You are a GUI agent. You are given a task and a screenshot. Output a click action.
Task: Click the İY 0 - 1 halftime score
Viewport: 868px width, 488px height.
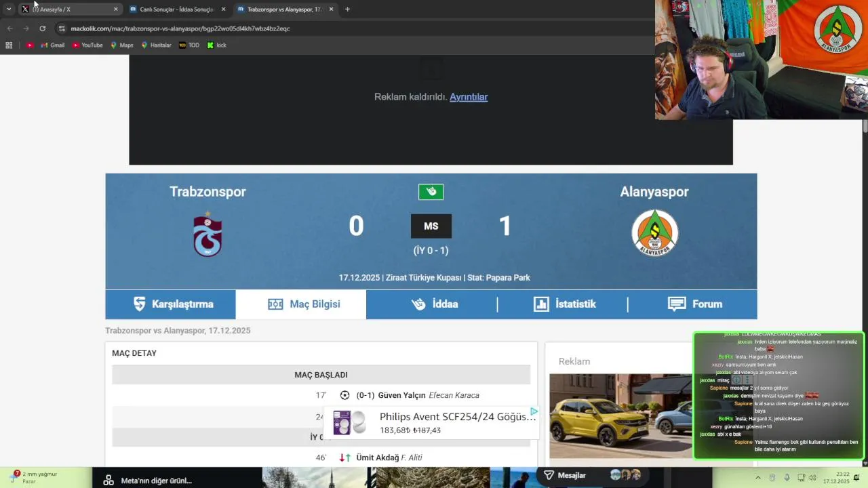(x=431, y=250)
